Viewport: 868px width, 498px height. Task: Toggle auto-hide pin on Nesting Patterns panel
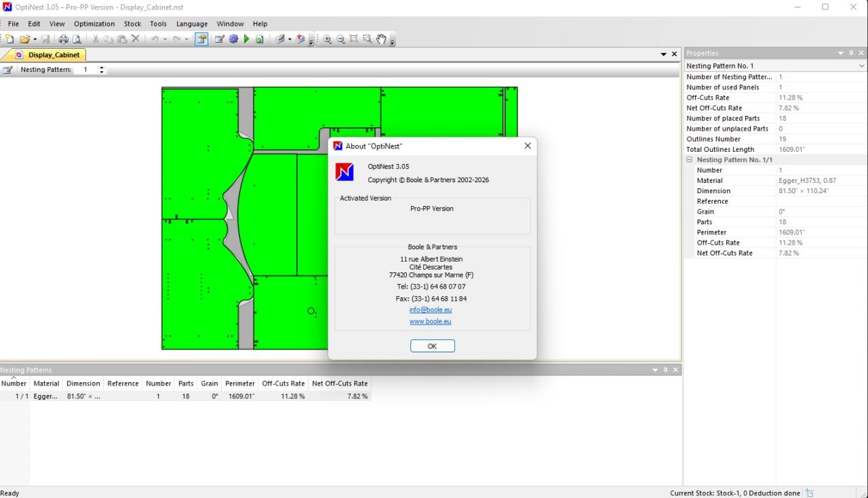[665, 370]
